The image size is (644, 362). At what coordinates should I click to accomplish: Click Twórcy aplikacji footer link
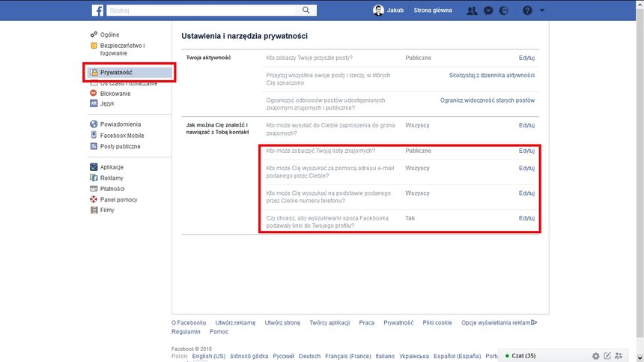coord(329,322)
